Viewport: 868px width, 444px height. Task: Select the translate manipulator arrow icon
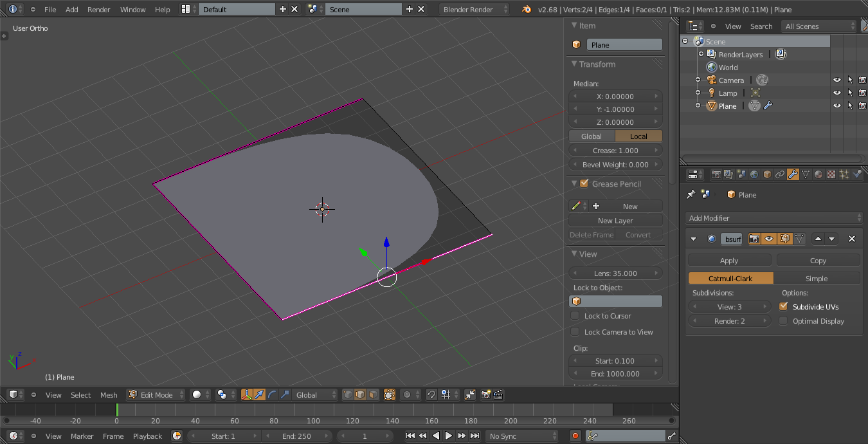[x=259, y=394]
